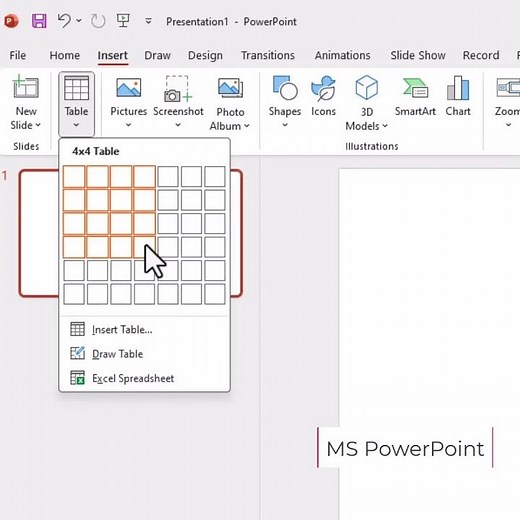
Task: Click the Screenshot icon
Action: point(178,88)
